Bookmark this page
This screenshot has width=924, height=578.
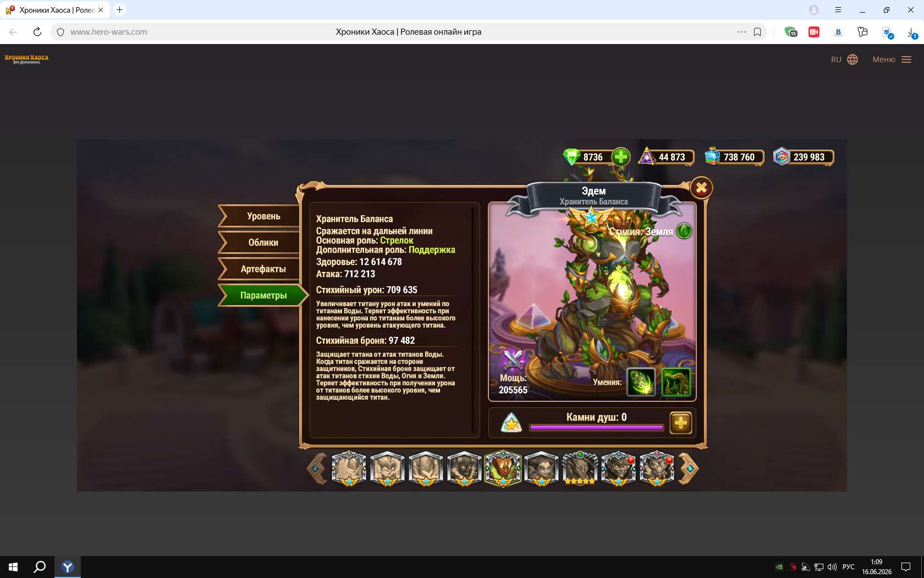[757, 32]
